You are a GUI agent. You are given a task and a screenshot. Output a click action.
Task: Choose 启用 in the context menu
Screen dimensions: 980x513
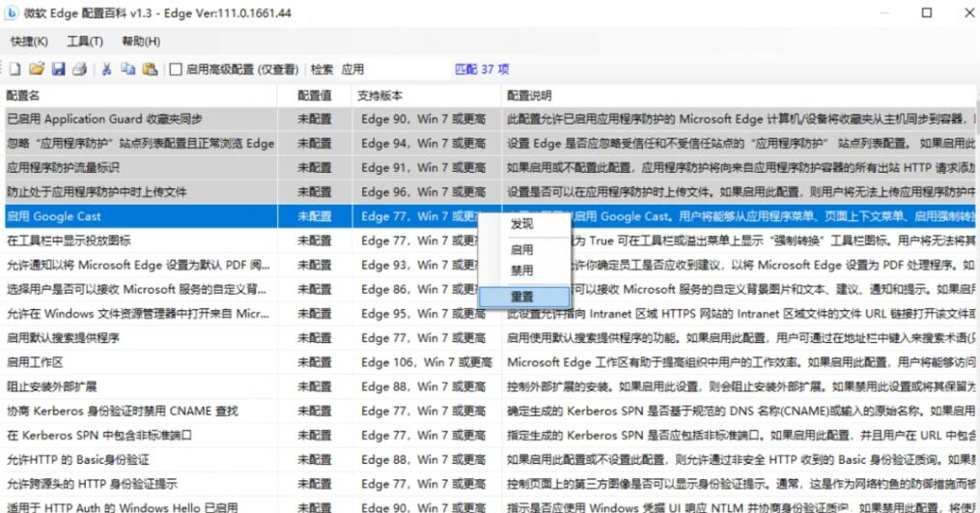coord(522,249)
